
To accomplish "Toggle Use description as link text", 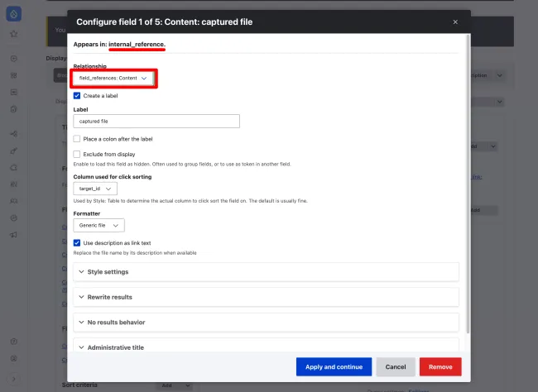I will tap(77, 243).
